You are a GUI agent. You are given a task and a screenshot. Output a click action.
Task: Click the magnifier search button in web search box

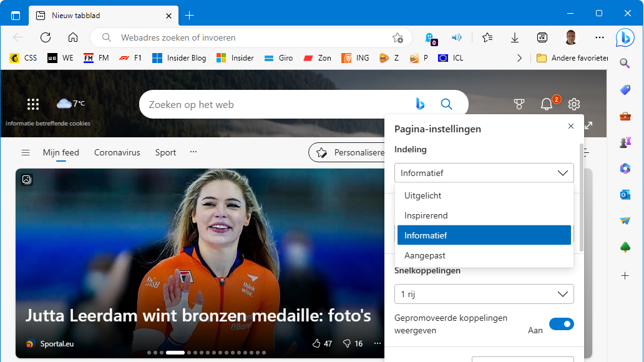tap(446, 104)
